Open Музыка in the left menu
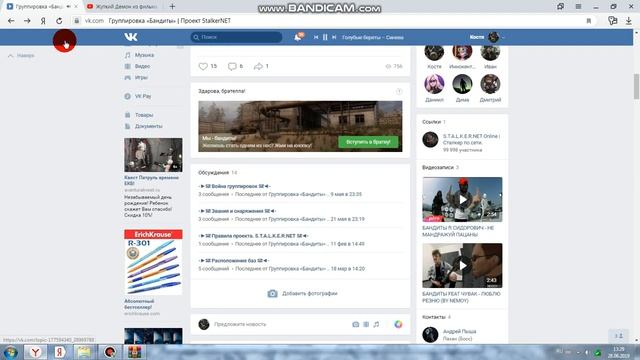This screenshot has height=360, width=640. click(144, 55)
